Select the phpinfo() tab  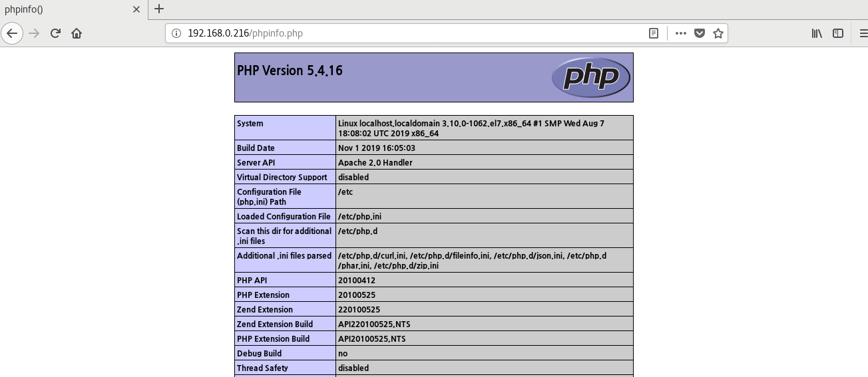pos(73,9)
